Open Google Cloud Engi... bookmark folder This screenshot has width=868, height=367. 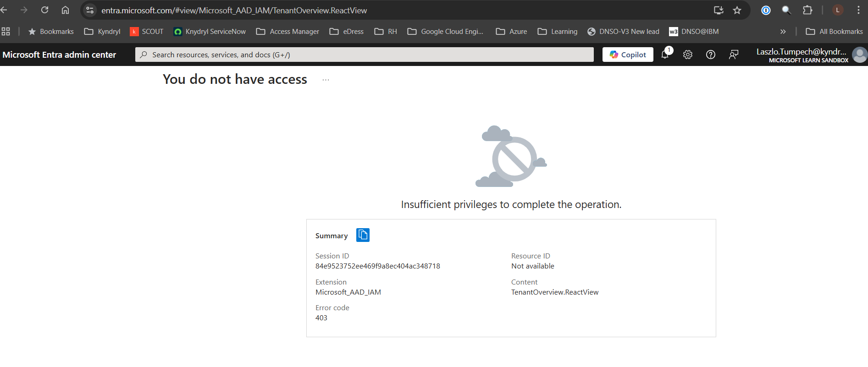tap(445, 31)
